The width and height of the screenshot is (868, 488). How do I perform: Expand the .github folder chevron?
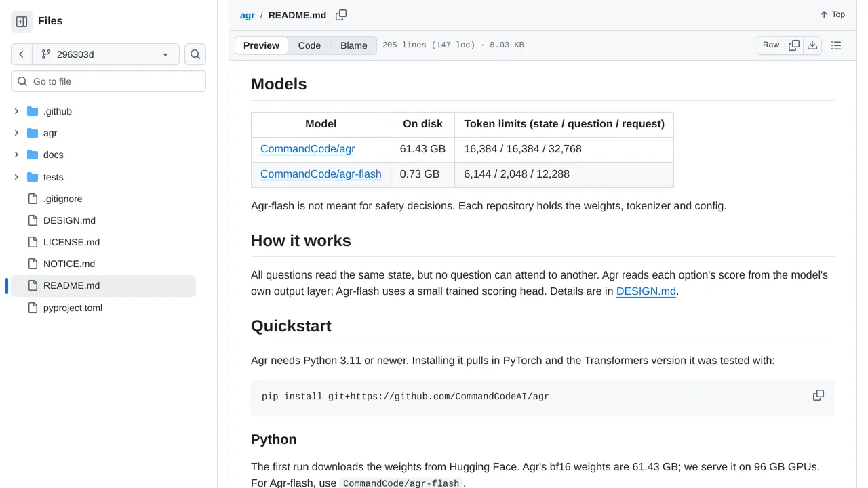click(16, 111)
